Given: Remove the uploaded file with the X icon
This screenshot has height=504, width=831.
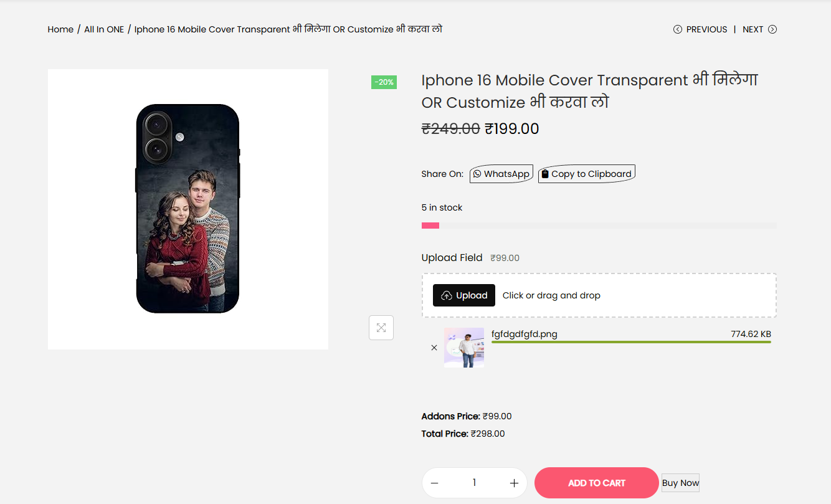Looking at the screenshot, I should click(x=434, y=348).
